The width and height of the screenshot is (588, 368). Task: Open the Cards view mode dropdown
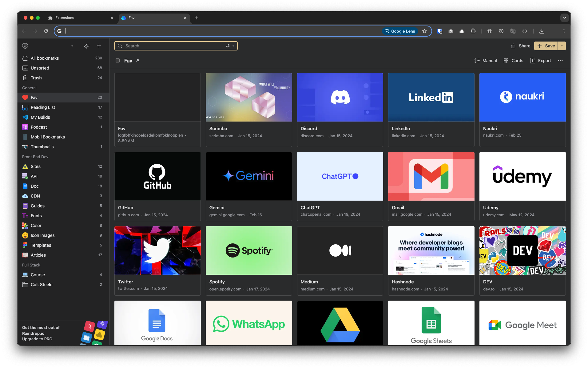pyautogui.click(x=513, y=61)
